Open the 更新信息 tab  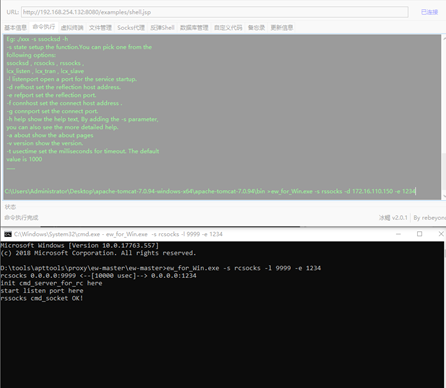(x=282, y=28)
